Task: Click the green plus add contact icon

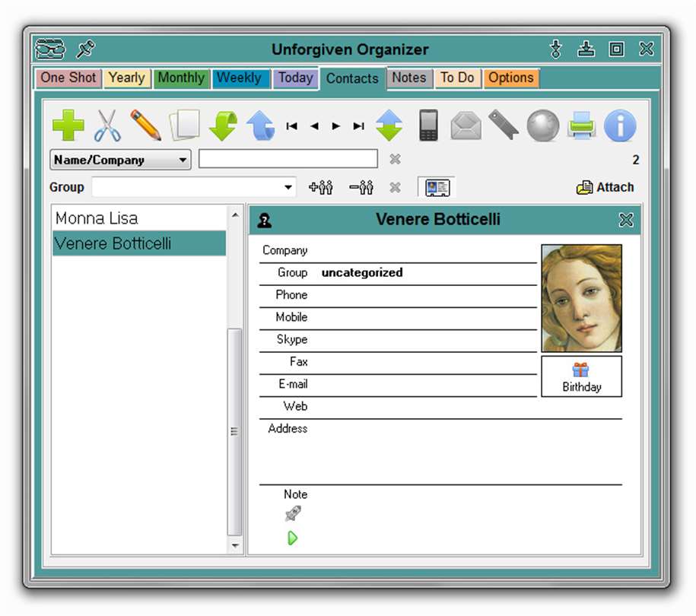Action: (68, 125)
